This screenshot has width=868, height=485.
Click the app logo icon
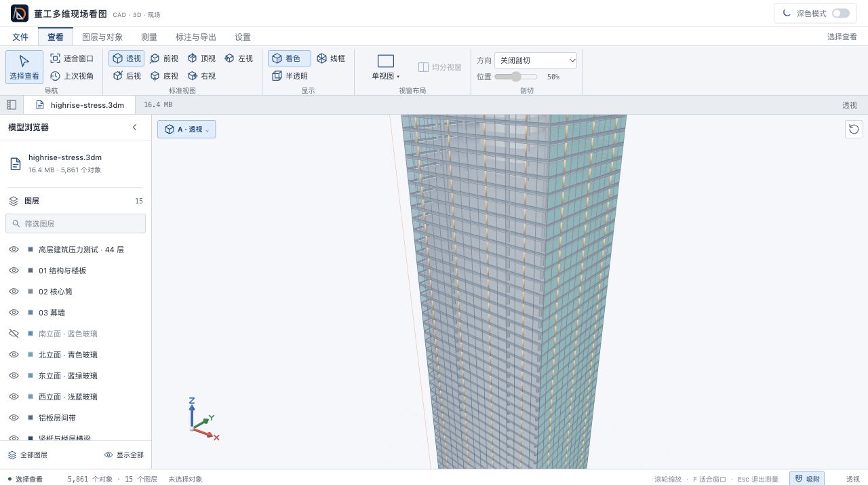coord(20,14)
